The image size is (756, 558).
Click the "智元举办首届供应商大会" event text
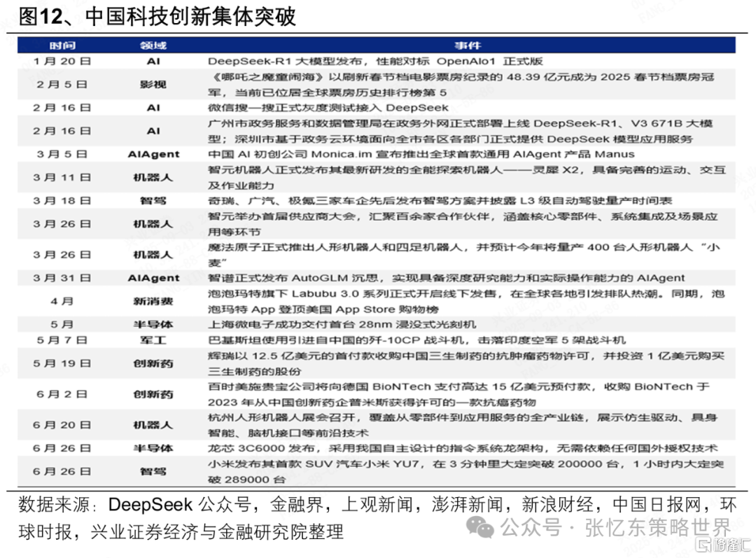tap(463, 224)
